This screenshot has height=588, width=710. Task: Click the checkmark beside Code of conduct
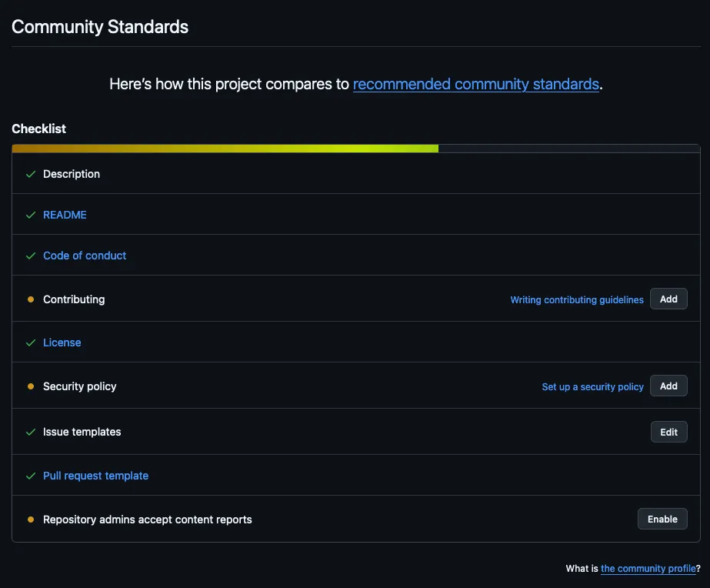tap(31, 256)
